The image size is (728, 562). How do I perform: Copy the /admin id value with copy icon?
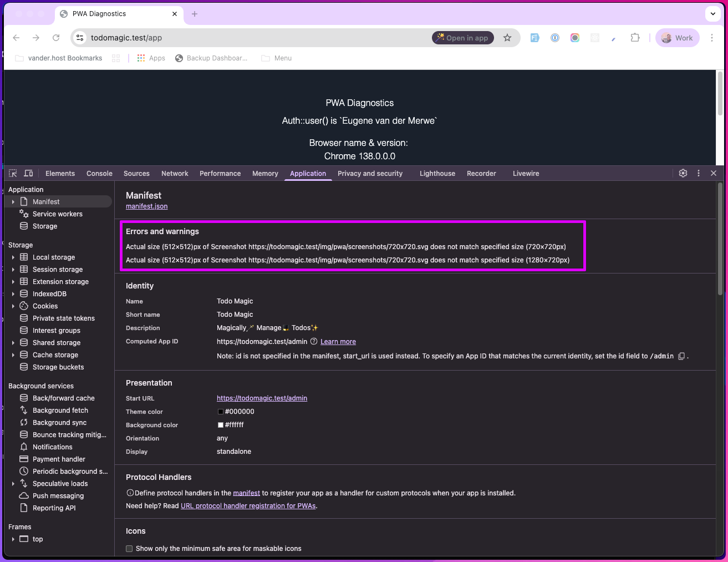tap(682, 356)
